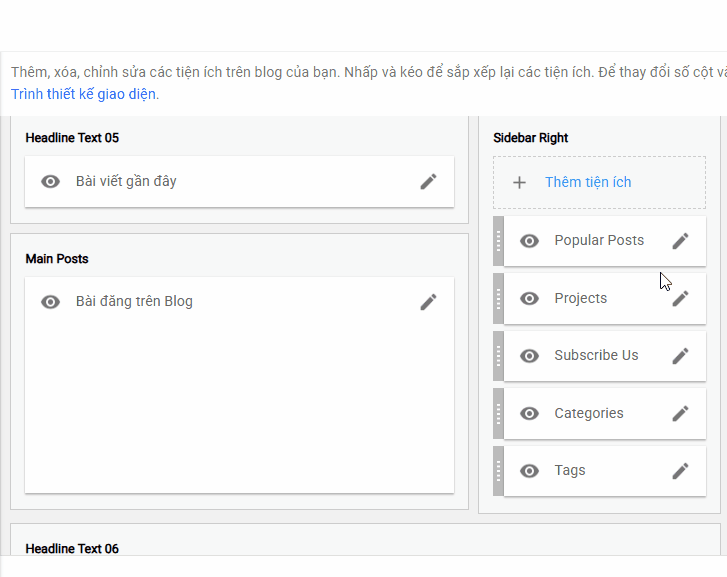727x577 pixels.
Task: Hide the Popular Posts gadget
Action: 529,241
